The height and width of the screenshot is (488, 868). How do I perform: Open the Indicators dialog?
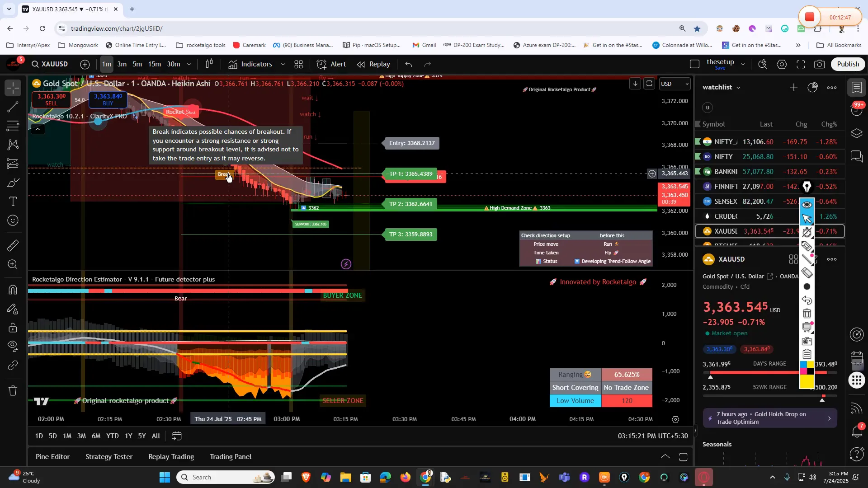(250, 64)
